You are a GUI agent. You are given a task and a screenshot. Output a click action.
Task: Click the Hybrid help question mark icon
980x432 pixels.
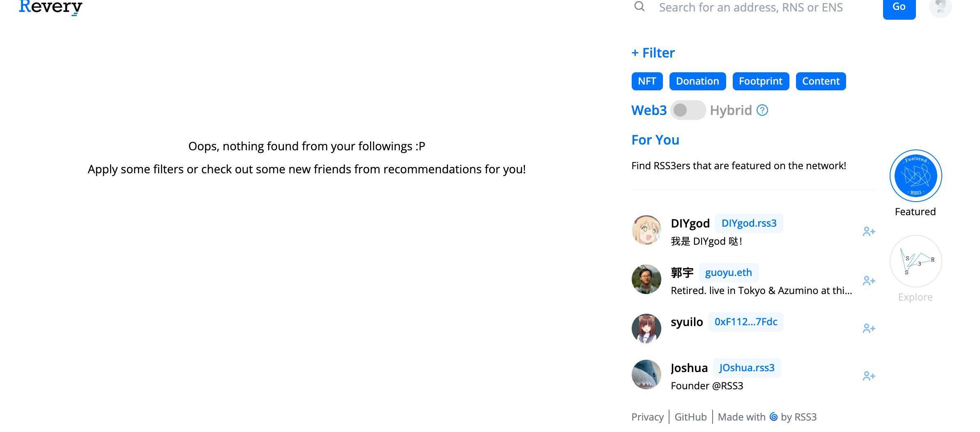[x=762, y=110]
